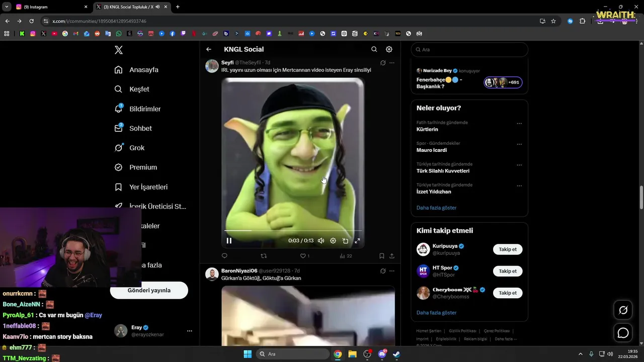
Task: Open the tab search dropdown arrow
Action: coord(7,7)
